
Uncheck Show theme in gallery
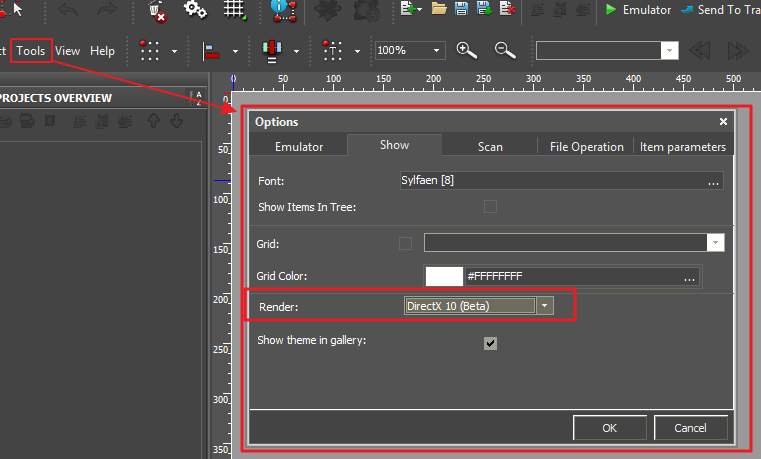tap(490, 343)
